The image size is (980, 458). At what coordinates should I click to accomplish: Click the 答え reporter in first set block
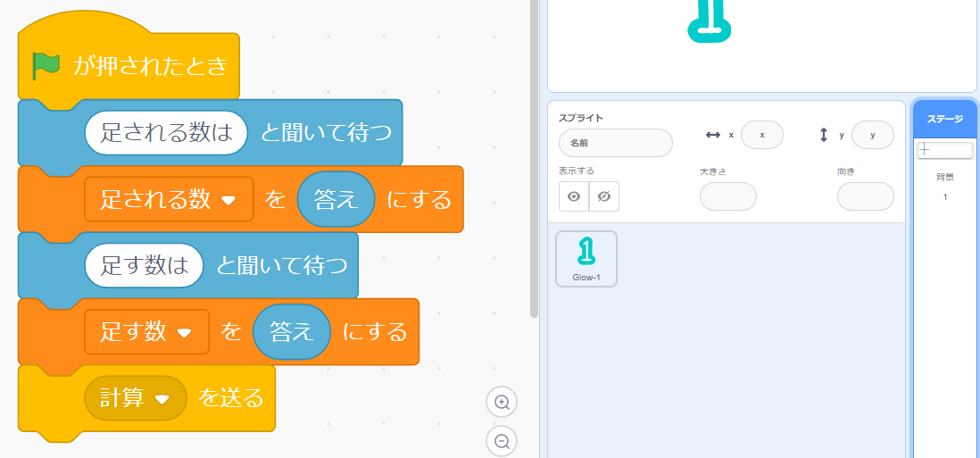[x=336, y=199]
